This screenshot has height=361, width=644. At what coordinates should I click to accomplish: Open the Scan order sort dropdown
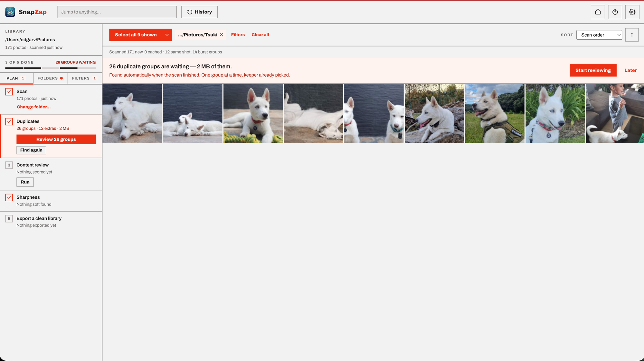[599, 35]
